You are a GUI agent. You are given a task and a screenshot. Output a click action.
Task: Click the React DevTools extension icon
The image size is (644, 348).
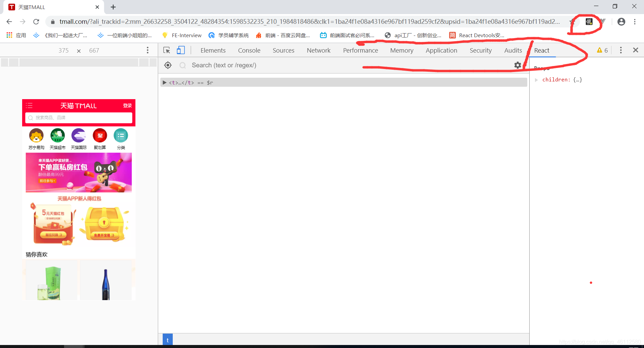[x=589, y=22]
